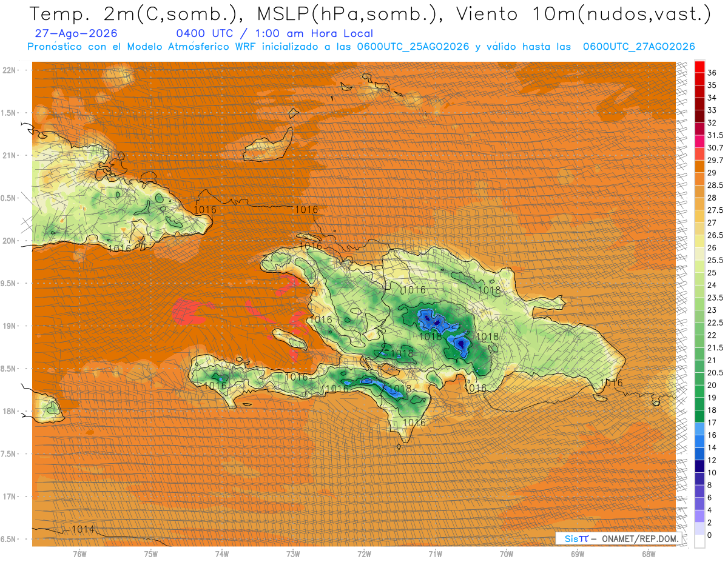Screen dimensions: 728x562
Task: Click the legend value 20.5
Action: click(x=715, y=372)
